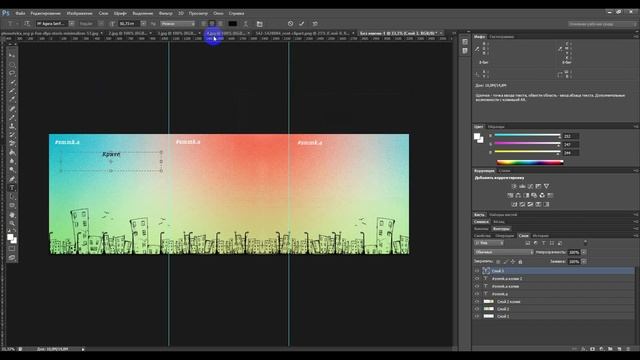Cancel current text edits in options bar
The width and height of the screenshot is (640, 360).
(290, 24)
